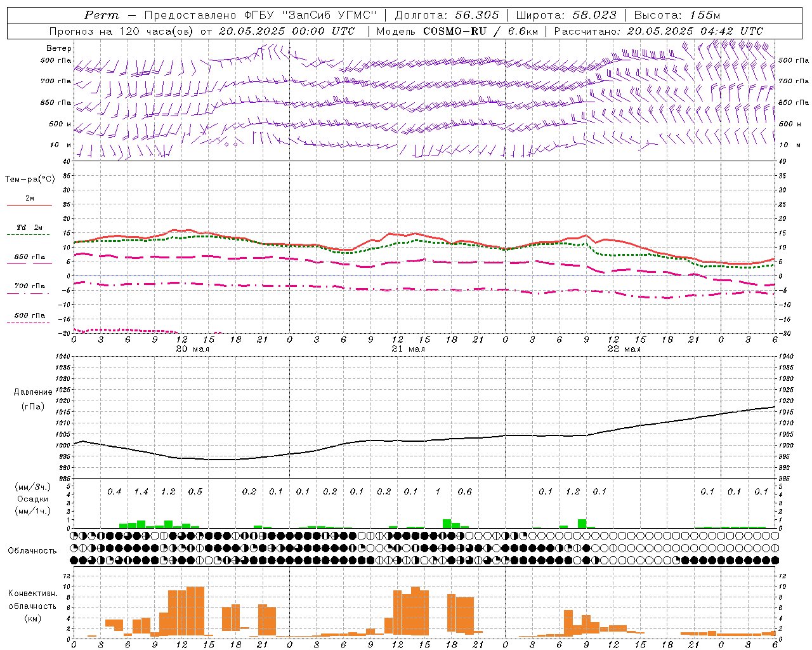Image resolution: width=812 pixels, height=650 pixels.
Task: Click the "700 гПа" label in temperature legend
Action: pos(30,286)
